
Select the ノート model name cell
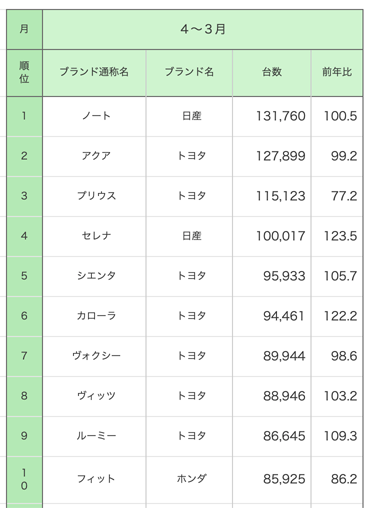(94, 116)
